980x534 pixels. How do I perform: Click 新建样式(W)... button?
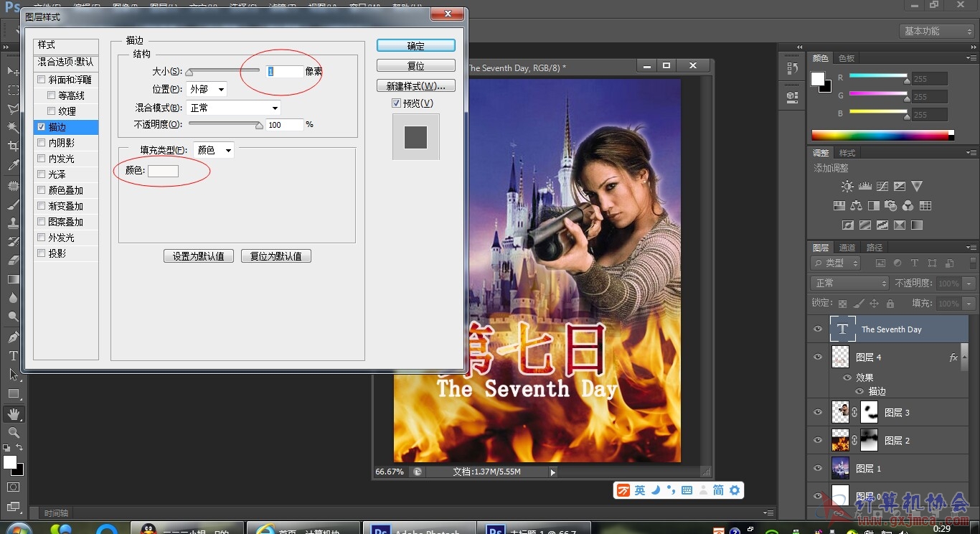coord(416,85)
